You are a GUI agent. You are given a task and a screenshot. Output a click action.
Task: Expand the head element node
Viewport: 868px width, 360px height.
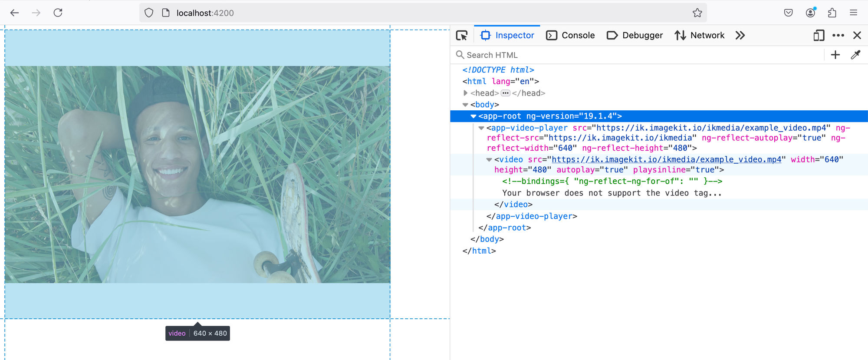coord(465,93)
